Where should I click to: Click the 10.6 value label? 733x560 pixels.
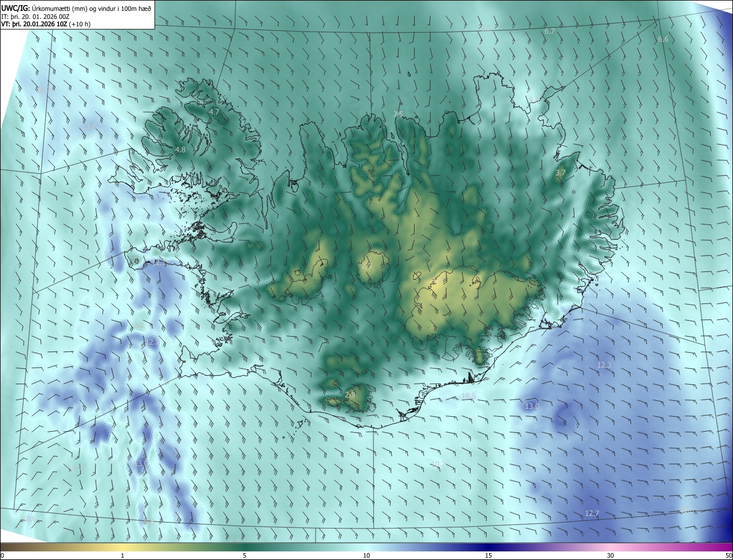point(29,519)
